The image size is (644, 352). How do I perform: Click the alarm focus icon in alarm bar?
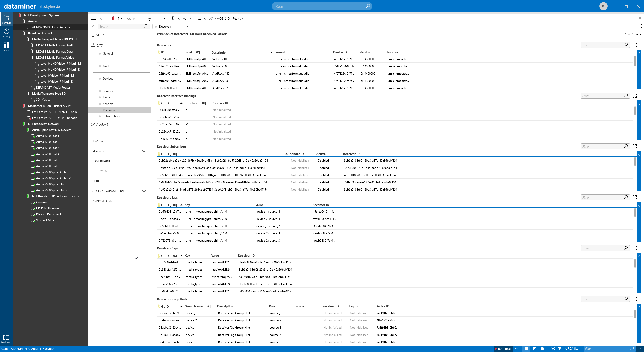point(553,349)
